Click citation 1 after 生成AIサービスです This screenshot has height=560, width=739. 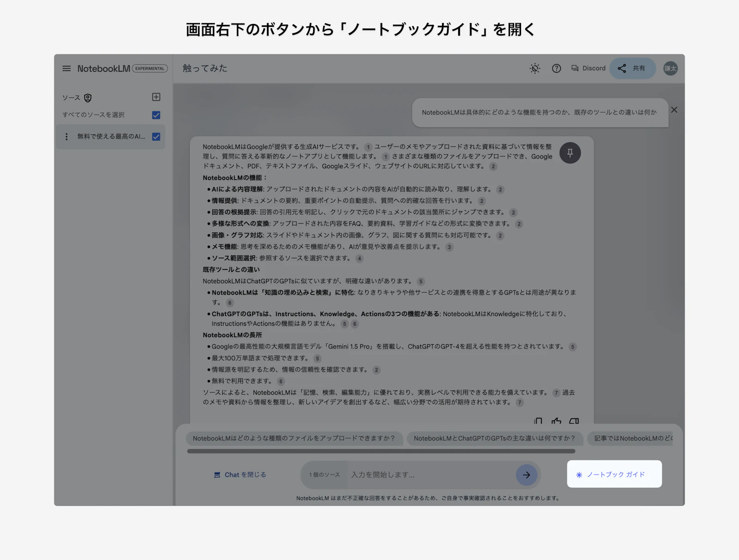[x=368, y=147]
